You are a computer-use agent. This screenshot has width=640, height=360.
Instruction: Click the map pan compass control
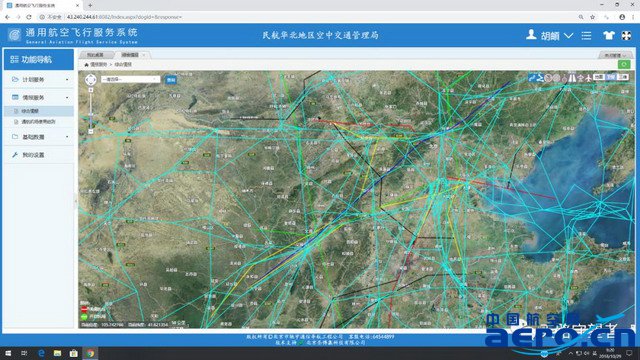91,79
